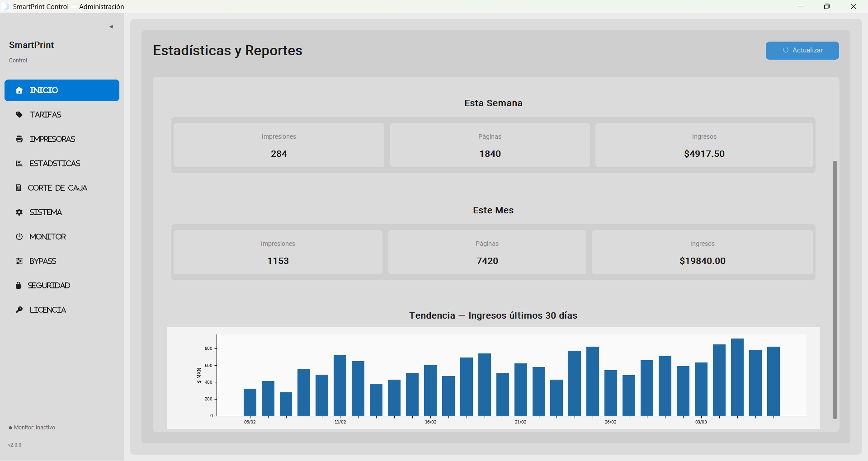Click the power icon for Monitor

19,237
